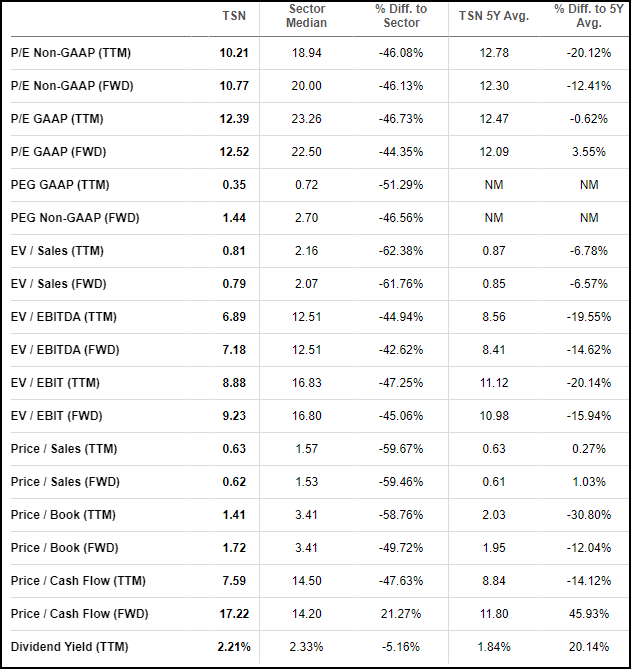Click the 17.22 TSN cash flow value
Viewport: 631px width, 669px height.
click(x=234, y=614)
